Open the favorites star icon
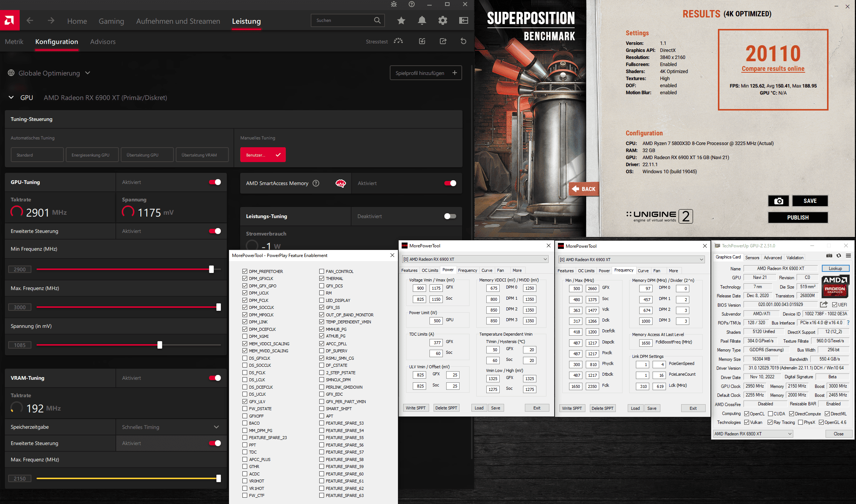The image size is (856, 504). point(401,21)
